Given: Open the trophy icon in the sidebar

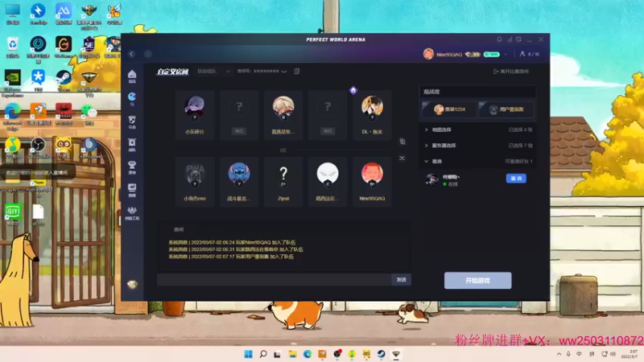Looking at the screenshot, I should [132, 167].
